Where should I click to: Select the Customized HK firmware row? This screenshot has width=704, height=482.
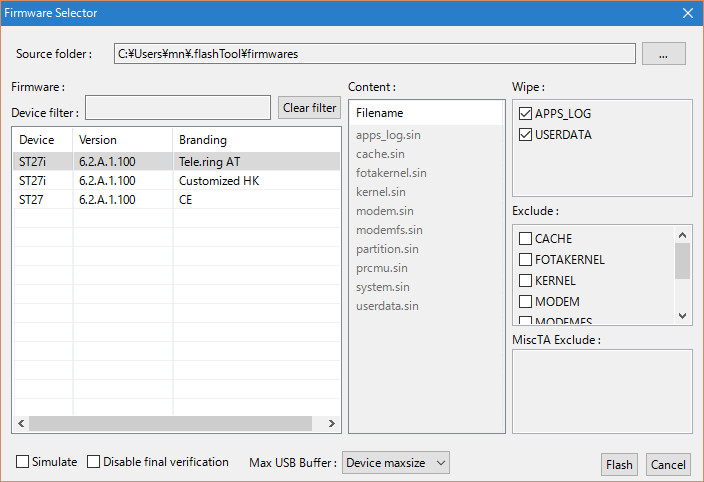coord(176,181)
